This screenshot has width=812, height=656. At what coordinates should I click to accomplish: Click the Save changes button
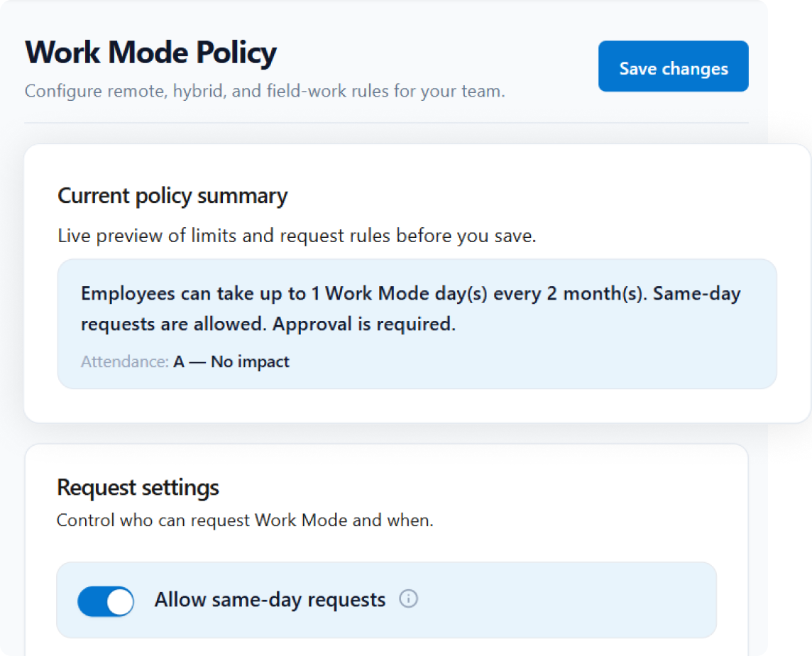(673, 66)
